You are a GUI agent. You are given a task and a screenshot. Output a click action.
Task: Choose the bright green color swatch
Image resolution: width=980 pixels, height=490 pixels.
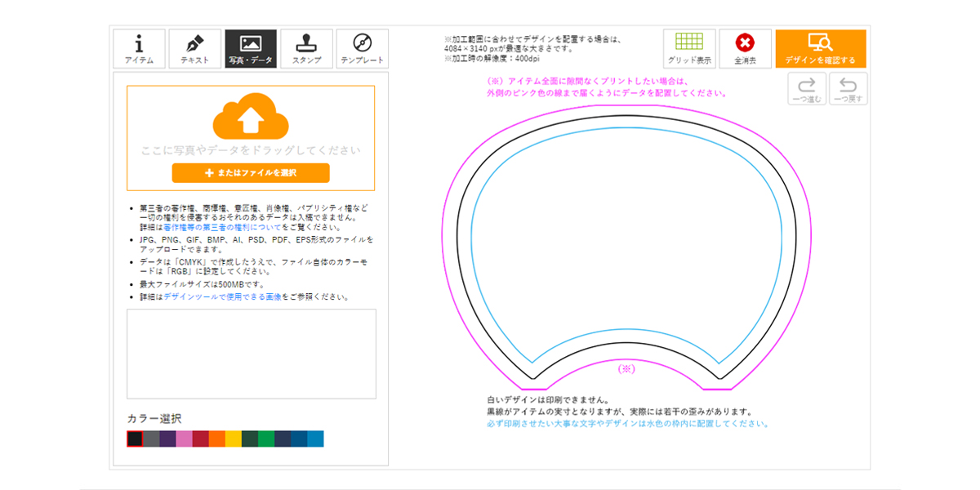(265, 439)
